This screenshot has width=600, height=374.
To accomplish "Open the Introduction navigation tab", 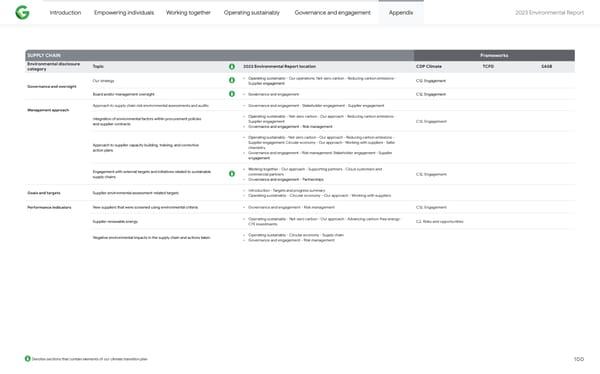I will click(x=65, y=13).
